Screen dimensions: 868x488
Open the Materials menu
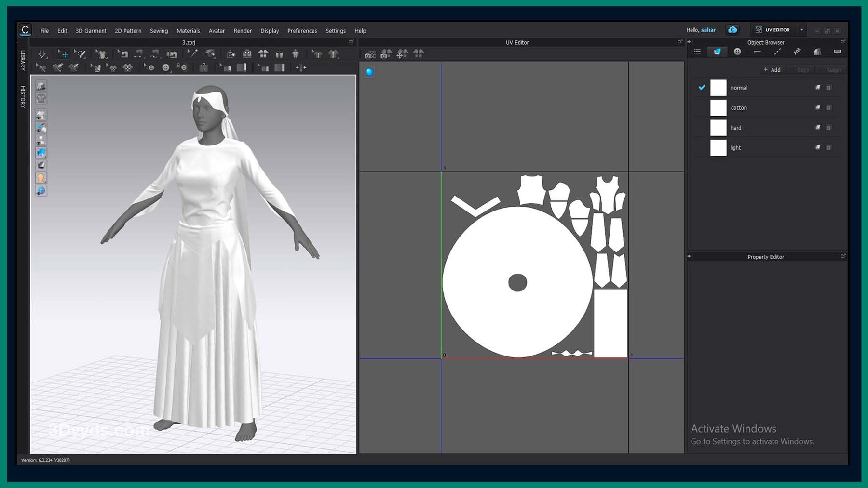tap(188, 31)
